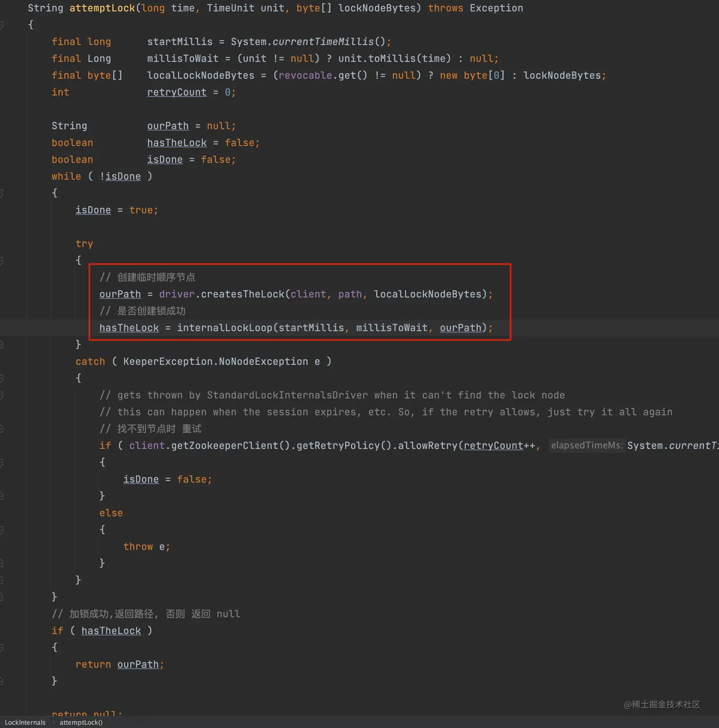Fold the catch block at its opening brace
The width and height of the screenshot is (719, 728).
(1, 379)
